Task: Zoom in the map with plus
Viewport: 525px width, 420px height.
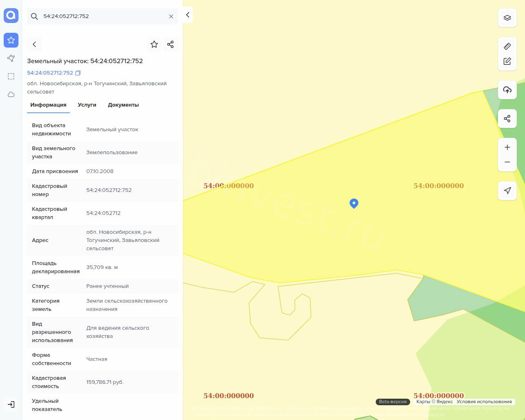Action: [507, 147]
